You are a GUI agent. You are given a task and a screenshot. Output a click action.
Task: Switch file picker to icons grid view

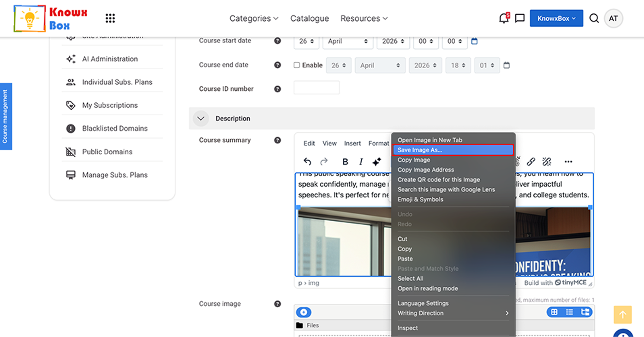(x=554, y=312)
